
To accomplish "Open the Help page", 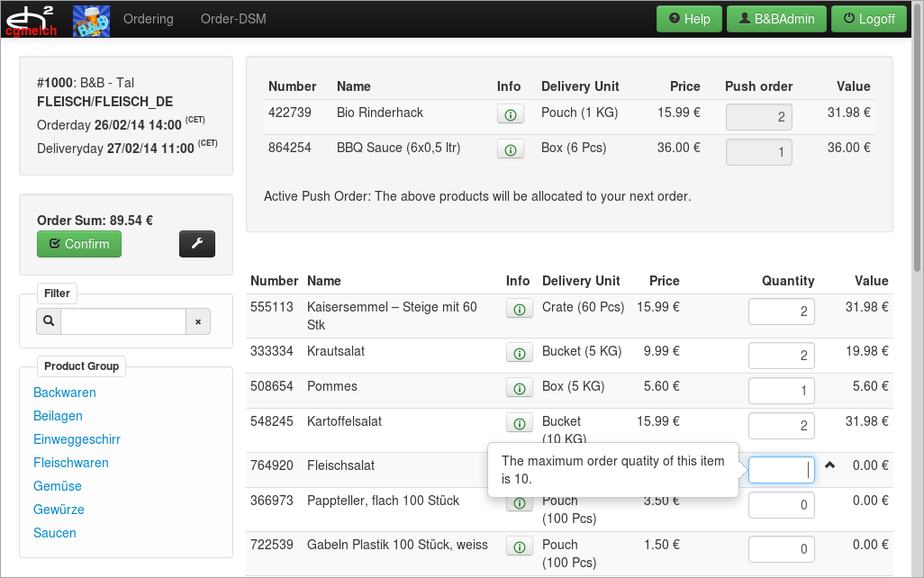I will click(690, 19).
